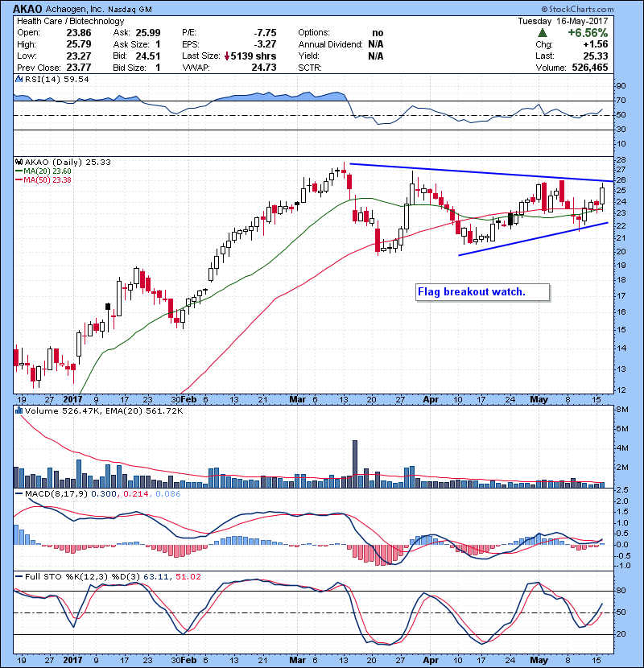The width and height of the screenshot is (644, 668).
Task: Click the stochastic %D value 51.02
Action: click(188, 577)
